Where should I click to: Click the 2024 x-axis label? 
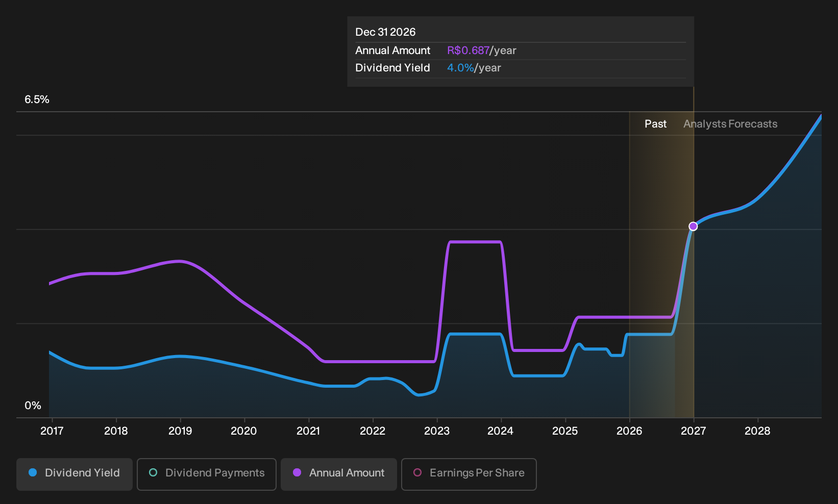(x=501, y=431)
